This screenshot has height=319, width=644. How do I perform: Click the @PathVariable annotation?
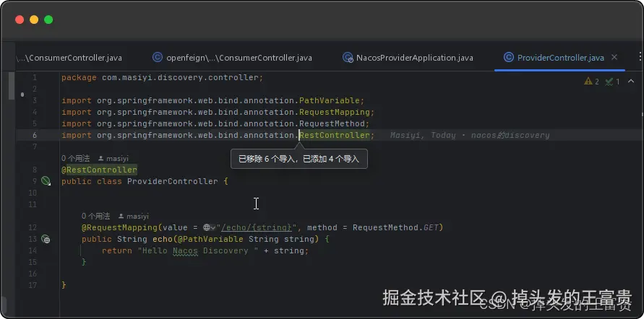(211, 239)
